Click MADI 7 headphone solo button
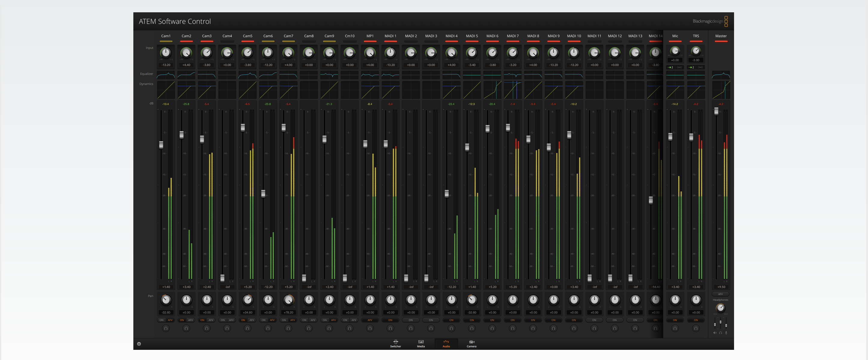Screen dimensions: 868x360 (x=512, y=328)
